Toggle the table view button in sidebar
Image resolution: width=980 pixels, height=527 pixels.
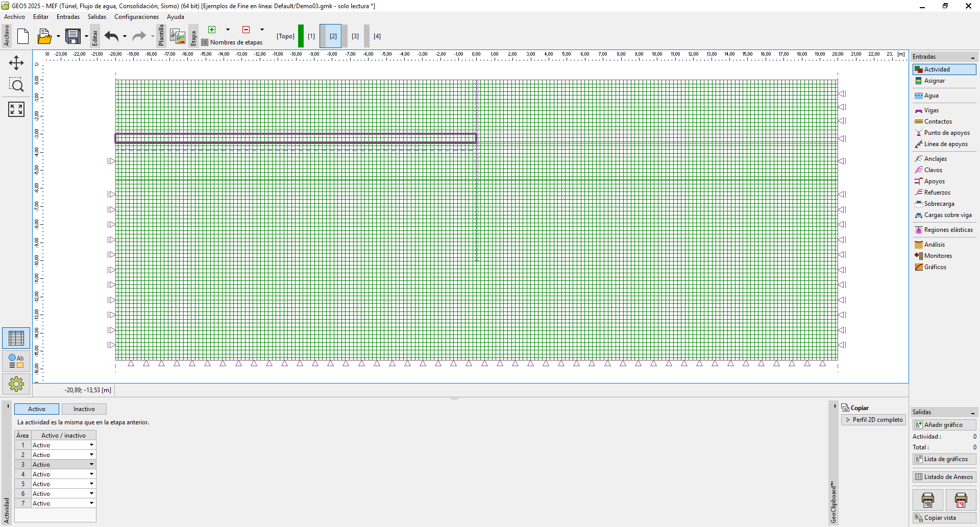[x=16, y=339]
